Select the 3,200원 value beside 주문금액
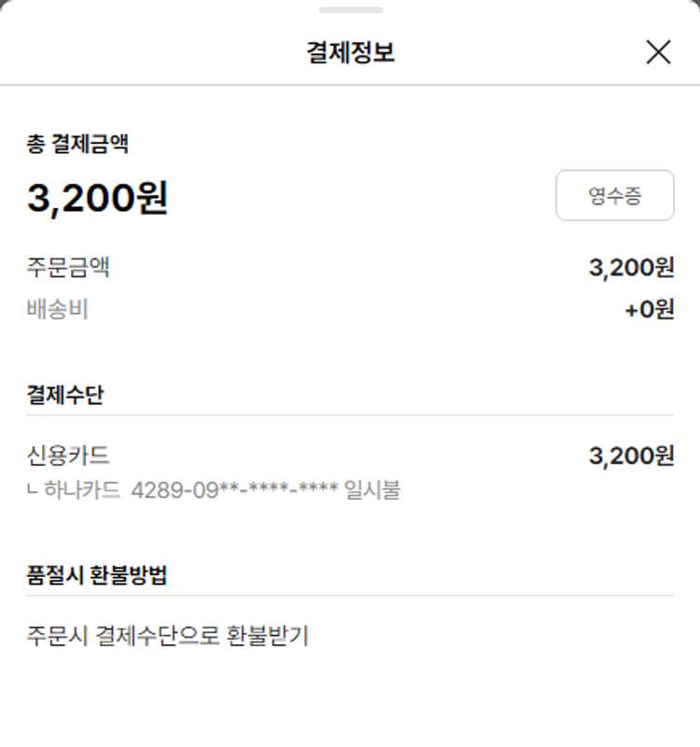 click(x=631, y=268)
